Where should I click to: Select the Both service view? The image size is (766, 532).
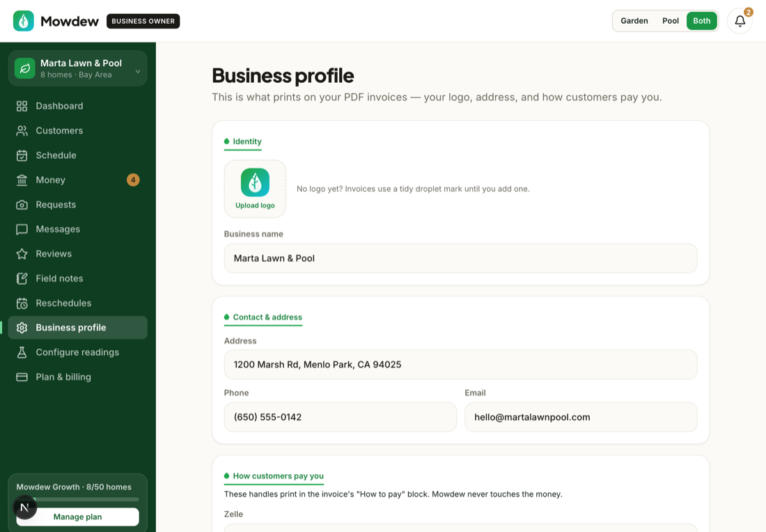[x=701, y=21]
